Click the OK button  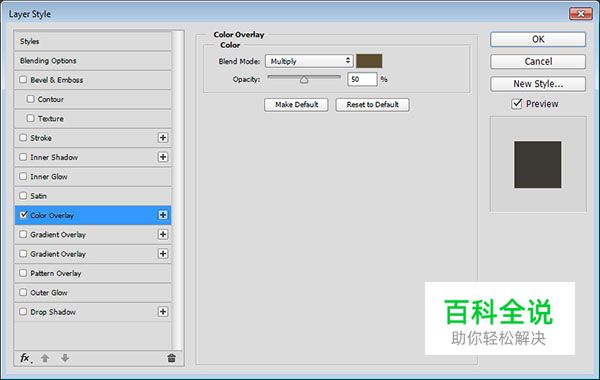pos(538,39)
